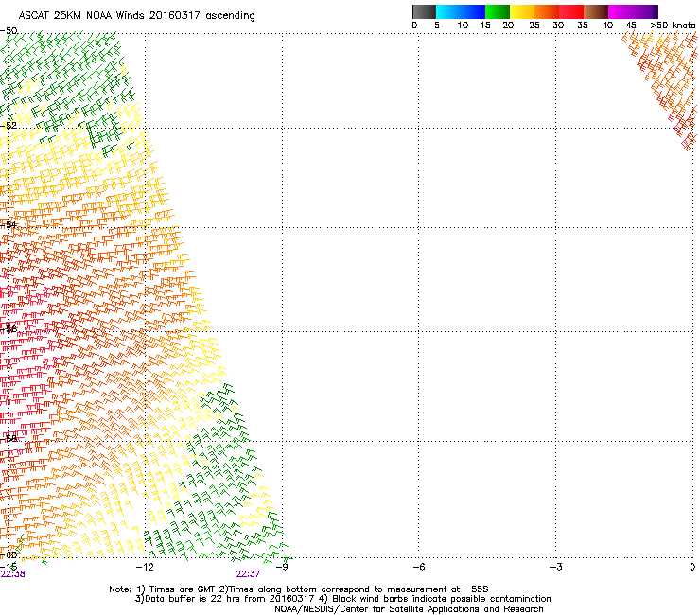Image resolution: width=700 pixels, height=615 pixels.
Task: Click the '0' longitude axis label
Action: (692, 567)
